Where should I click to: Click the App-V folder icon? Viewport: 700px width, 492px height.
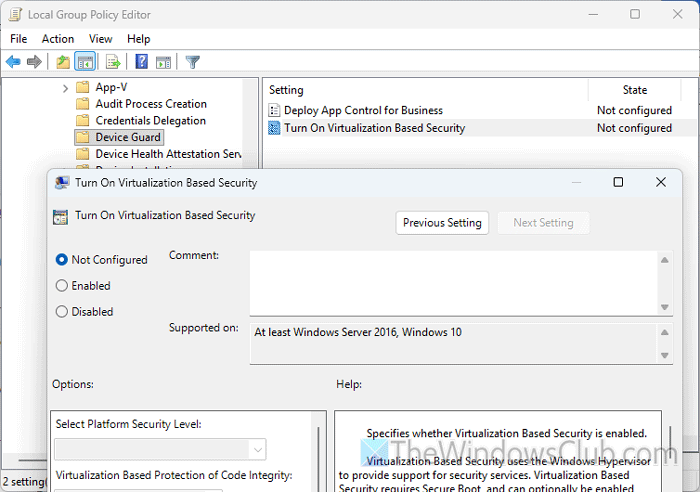pos(83,87)
